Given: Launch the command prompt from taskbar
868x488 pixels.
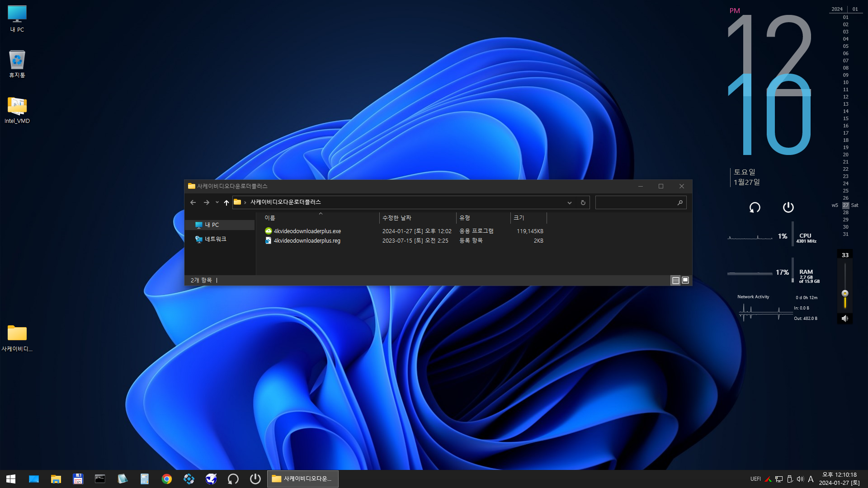Looking at the screenshot, I should pyautogui.click(x=100, y=479).
